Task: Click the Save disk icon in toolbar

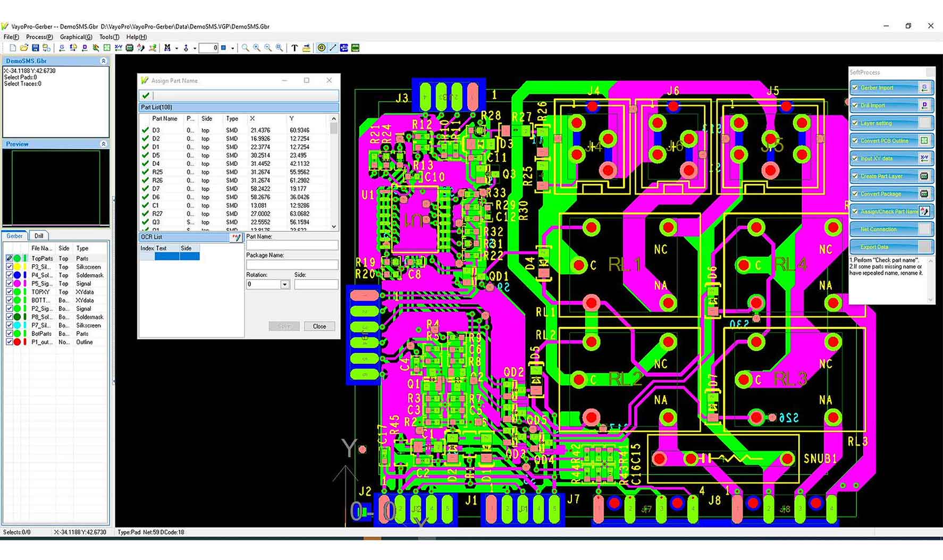Action: [35, 48]
